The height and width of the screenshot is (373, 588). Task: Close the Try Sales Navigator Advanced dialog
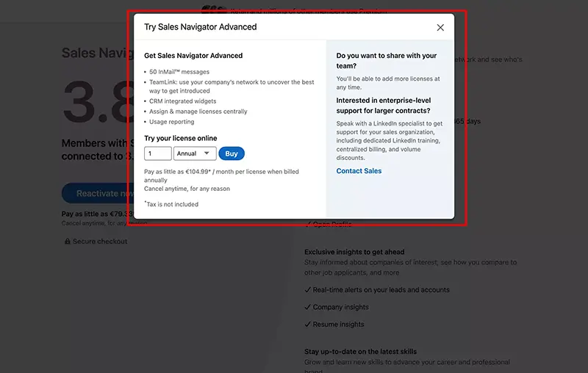(440, 27)
